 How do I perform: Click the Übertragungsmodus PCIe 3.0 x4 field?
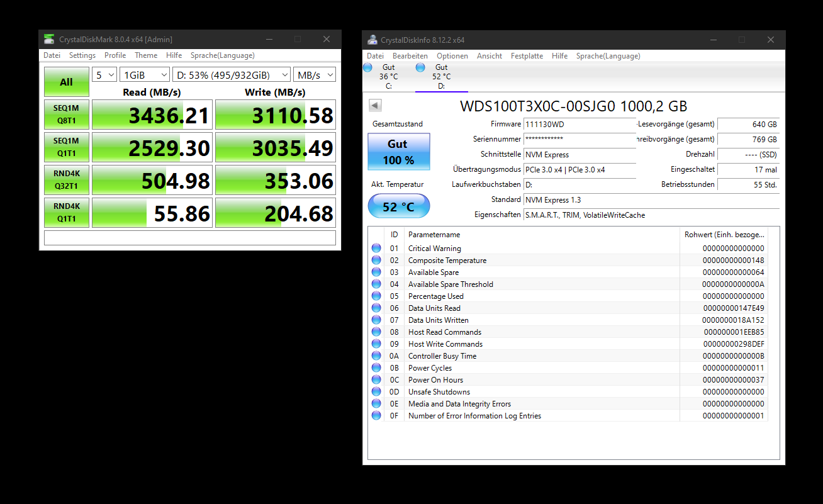pos(579,169)
